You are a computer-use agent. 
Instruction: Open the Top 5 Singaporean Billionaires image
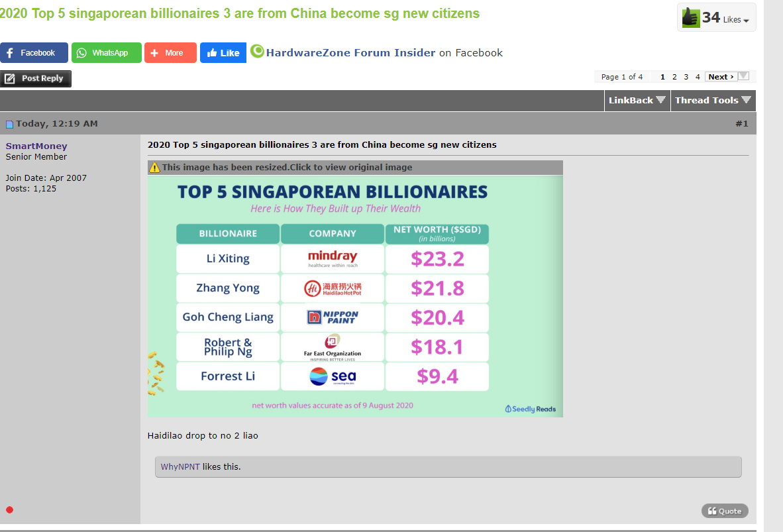[x=355, y=295]
